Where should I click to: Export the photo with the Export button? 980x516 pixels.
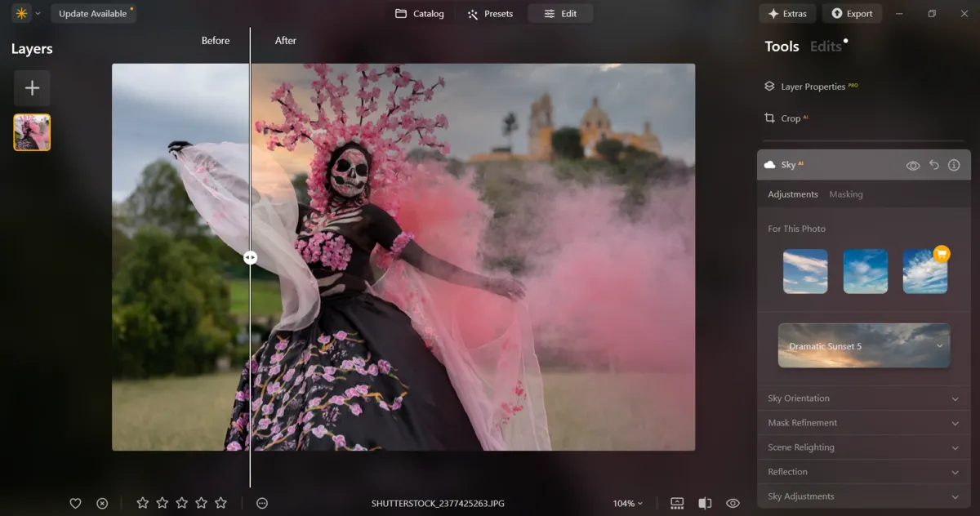click(x=852, y=13)
